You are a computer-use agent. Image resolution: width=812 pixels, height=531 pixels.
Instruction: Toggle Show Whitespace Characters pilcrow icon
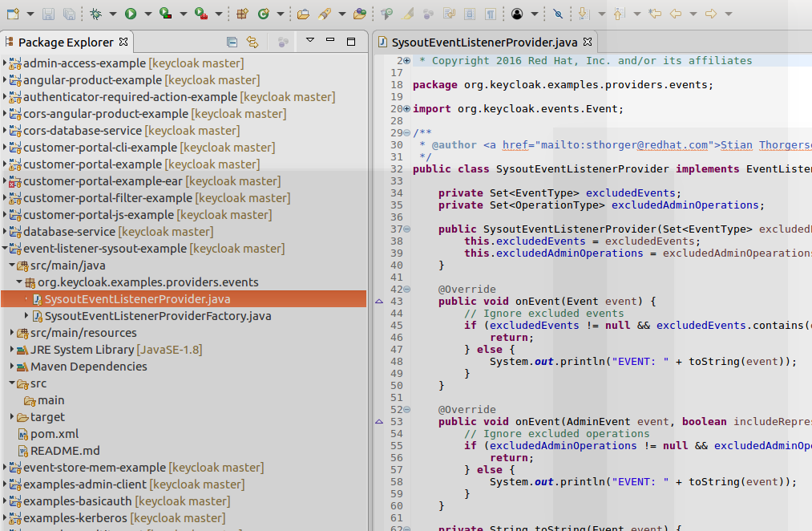[x=490, y=14]
